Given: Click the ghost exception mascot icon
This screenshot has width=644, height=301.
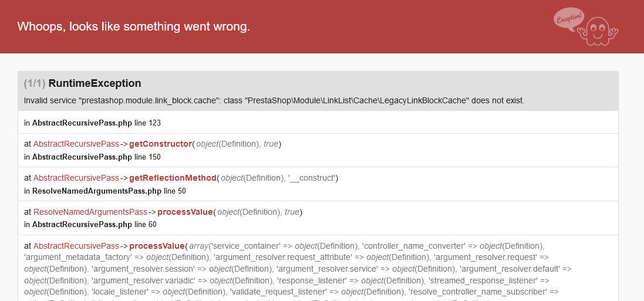Looking at the screenshot, I should click(x=598, y=31).
